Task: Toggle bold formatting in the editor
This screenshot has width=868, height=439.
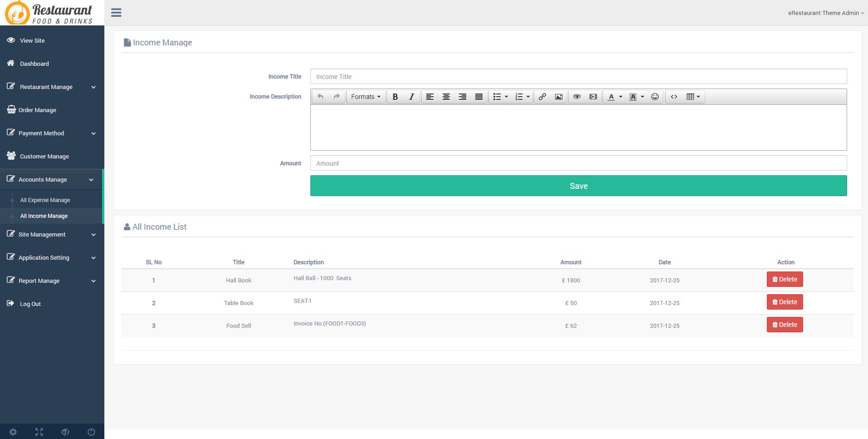Action: tap(395, 97)
